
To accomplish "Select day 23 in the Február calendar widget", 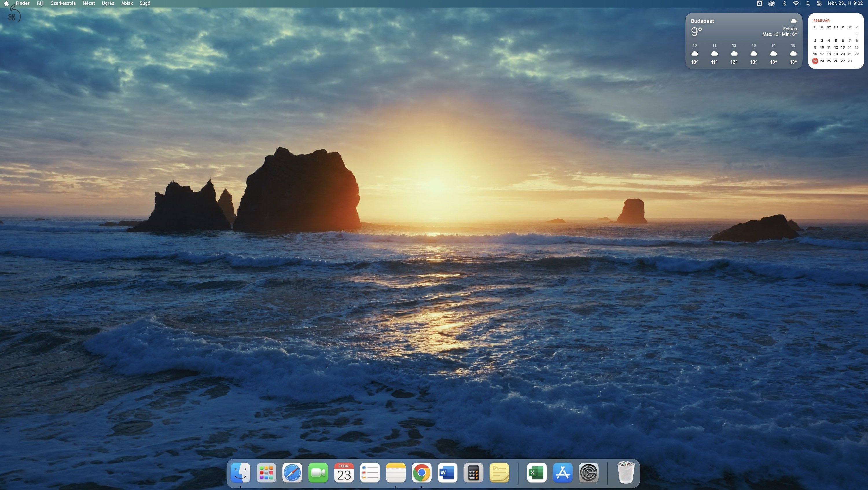I will coord(815,61).
